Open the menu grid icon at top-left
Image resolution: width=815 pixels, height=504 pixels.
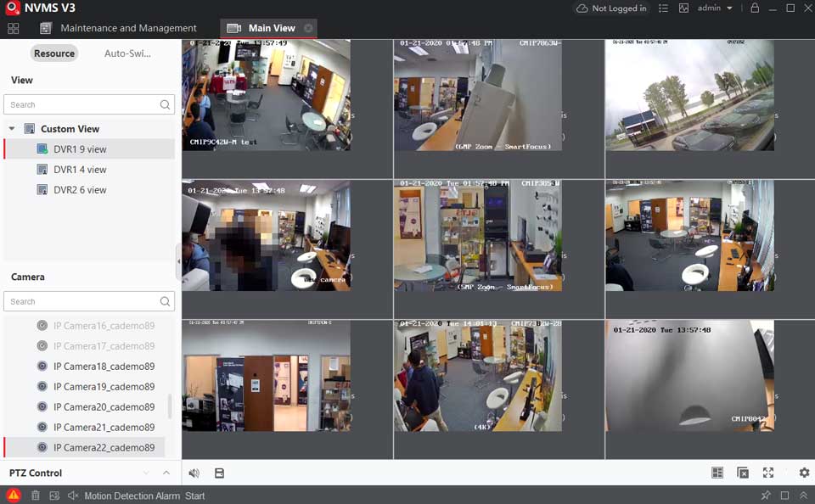tap(14, 28)
